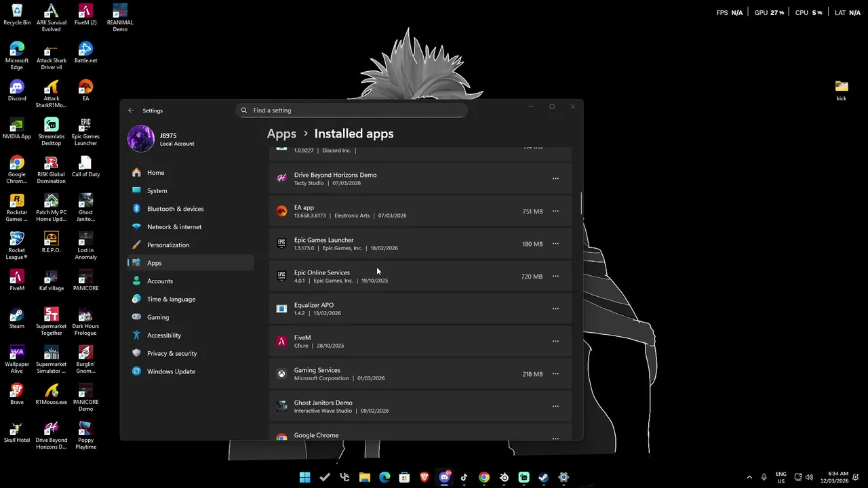Select the Poppy Playtime desktop icon
This screenshot has height=488, width=868.
85,435
